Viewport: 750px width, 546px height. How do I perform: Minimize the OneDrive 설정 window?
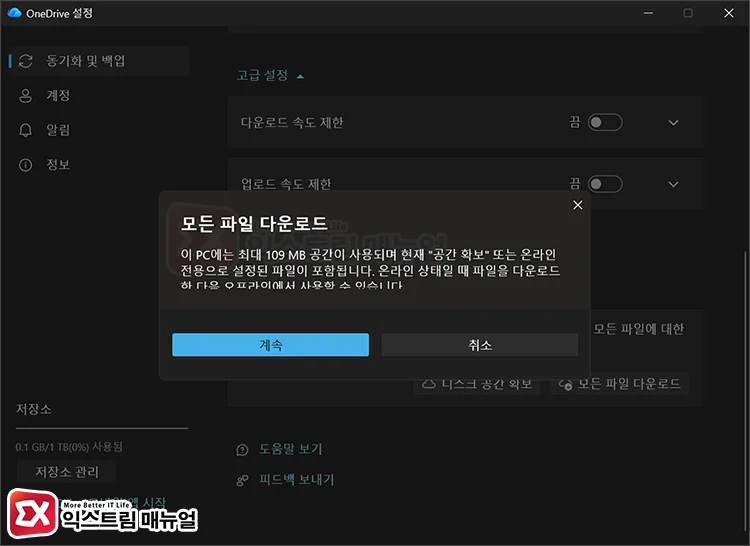648,13
